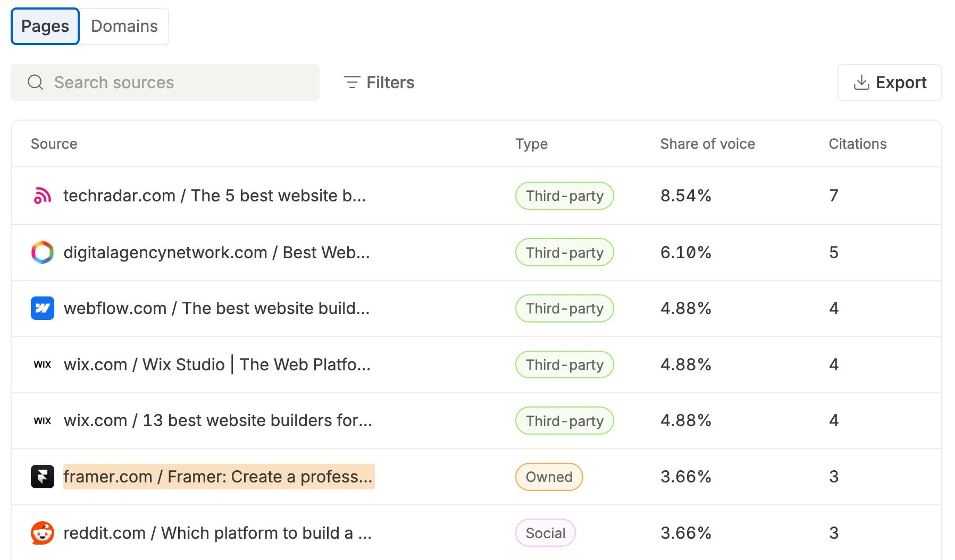This screenshot has width=955, height=560.
Task: Click the webflow.com blue logo icon
Action: click(43, 308)
